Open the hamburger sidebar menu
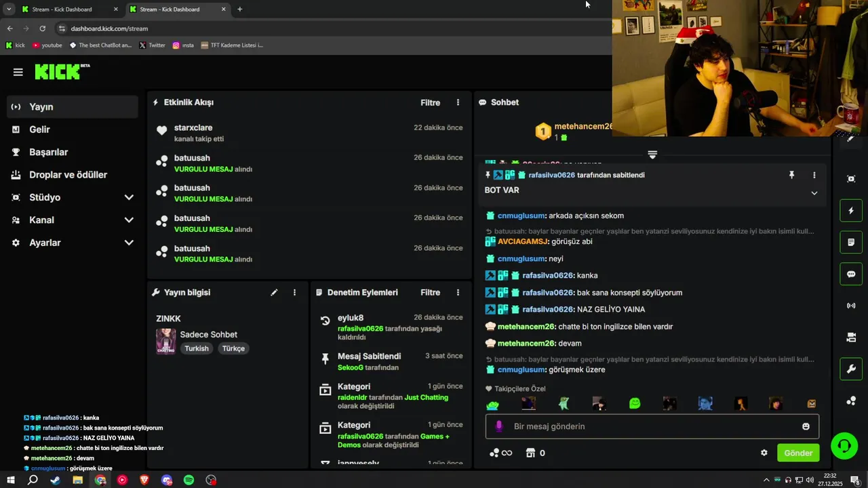 (x=18, y=72)
